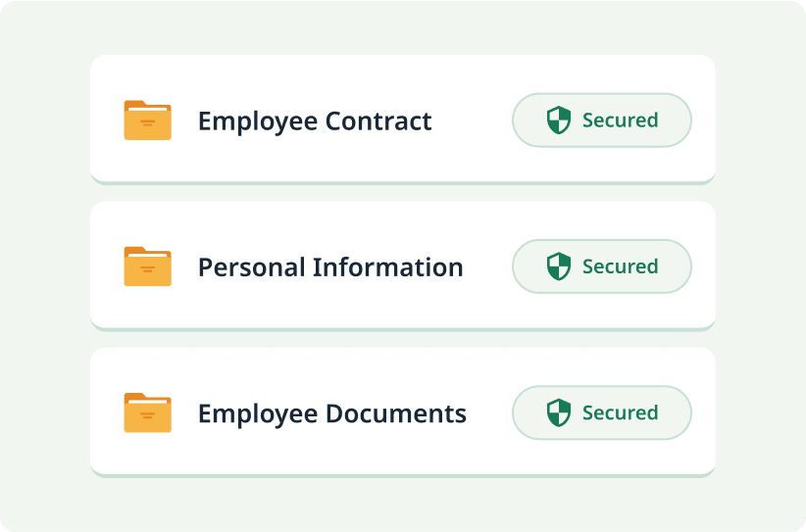The height and width of the screenshot is (532, 806).
Task: Click the shield icon beside Employee Documents
Action: coord(559,412)
